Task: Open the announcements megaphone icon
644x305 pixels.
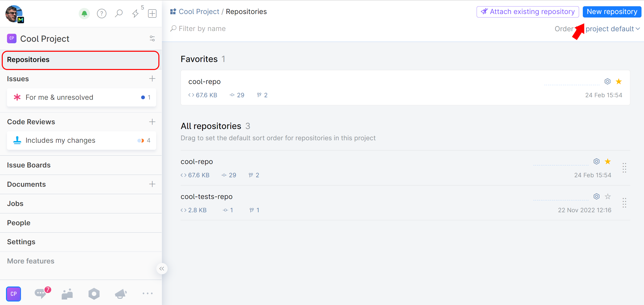Action: pos(120,293)
